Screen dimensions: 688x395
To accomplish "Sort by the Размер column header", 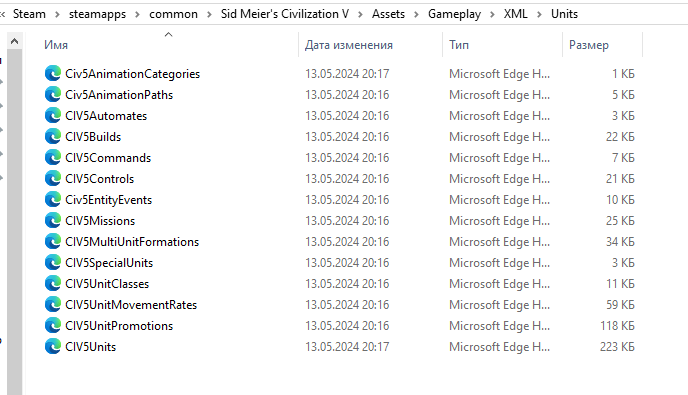I will [x=589, y=45].
